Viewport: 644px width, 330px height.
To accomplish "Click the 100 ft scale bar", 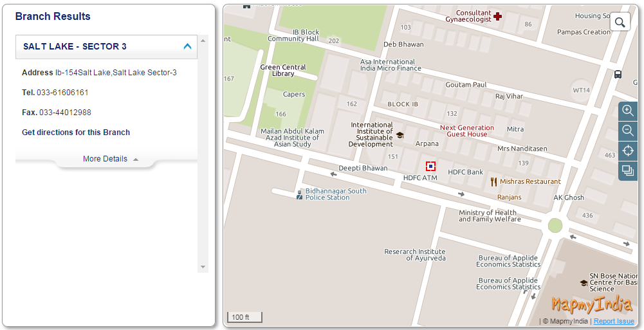I will point(244,317).
